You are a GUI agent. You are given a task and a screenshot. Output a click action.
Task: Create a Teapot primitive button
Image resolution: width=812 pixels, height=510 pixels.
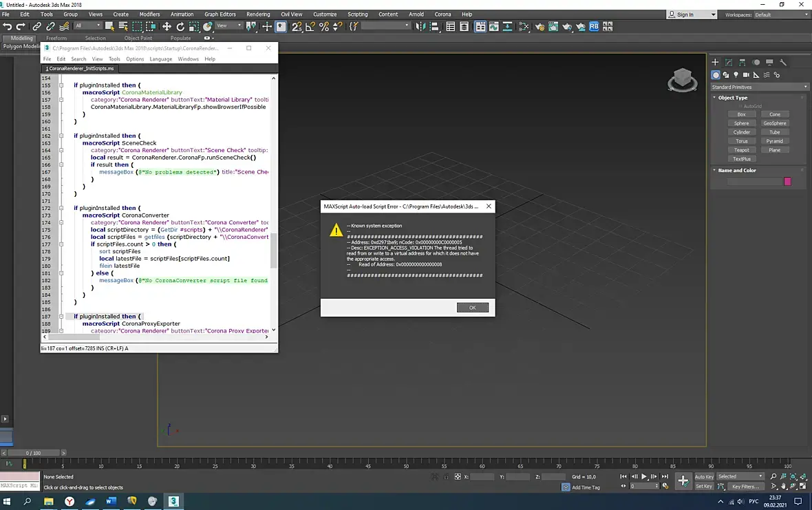[x=742, y=150]
